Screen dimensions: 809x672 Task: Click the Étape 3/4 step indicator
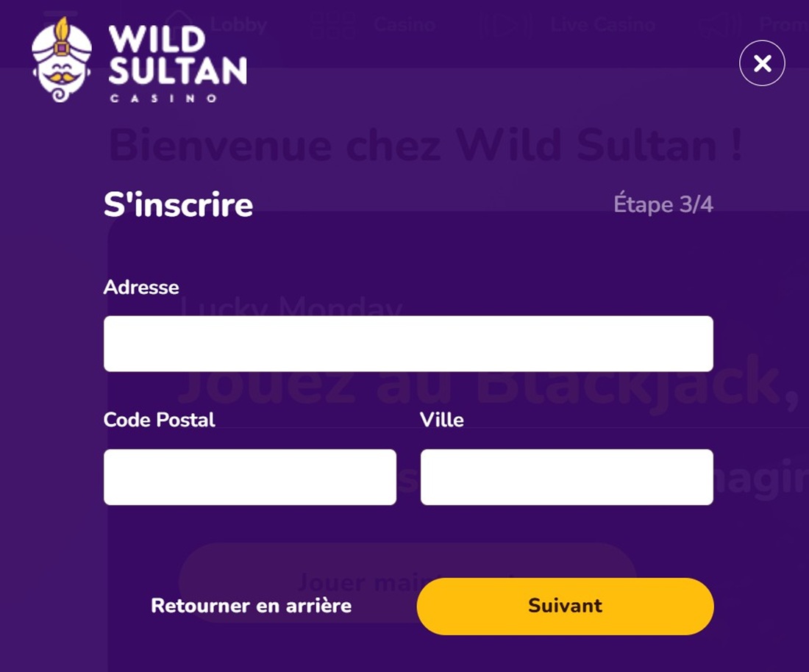click(663, 204)
